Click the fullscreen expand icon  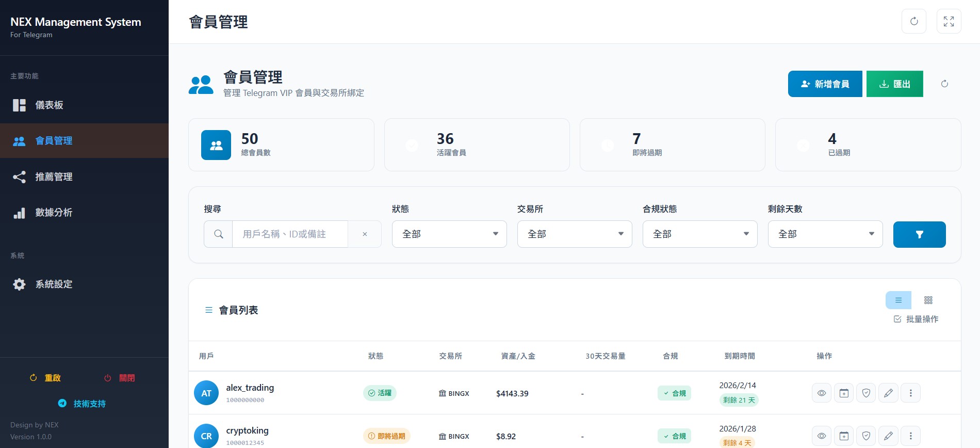coord(949,21)
